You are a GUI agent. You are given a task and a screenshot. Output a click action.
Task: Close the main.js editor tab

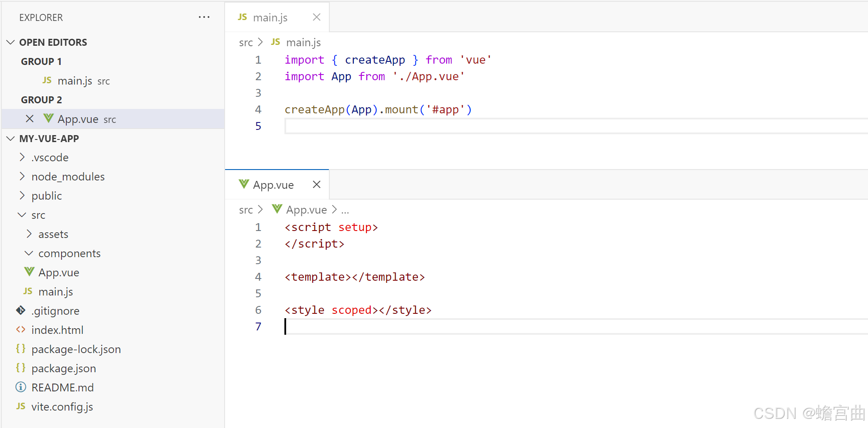pyautogui.click(x=317, y=17)
